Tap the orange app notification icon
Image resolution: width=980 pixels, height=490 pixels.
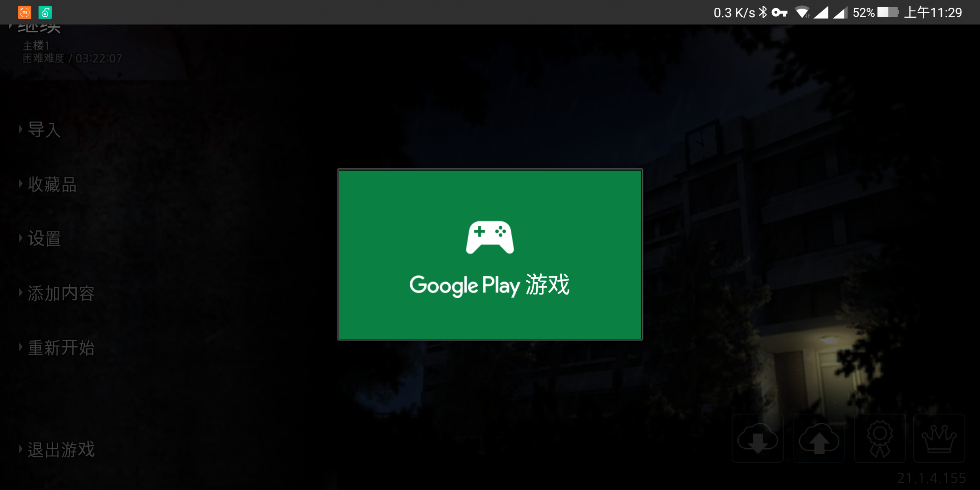point(24,12)
